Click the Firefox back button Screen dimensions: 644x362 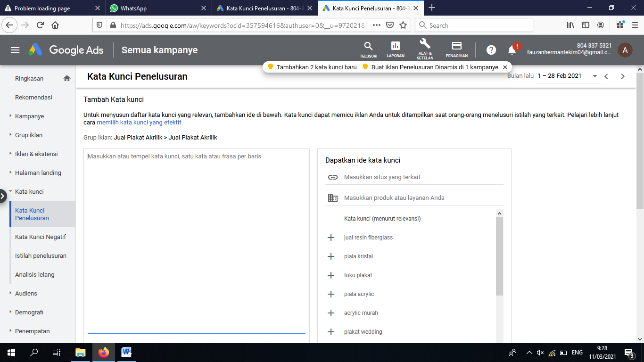pyautogui.click(x=10, y=25)
